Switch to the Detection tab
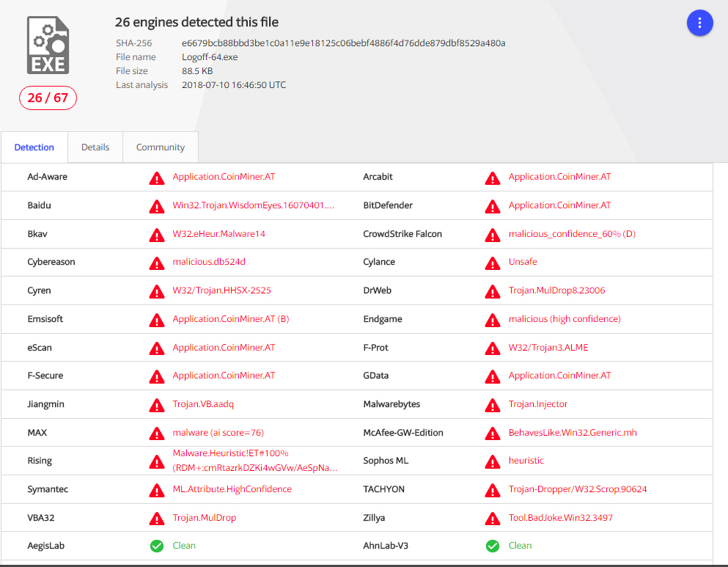Image resolution: width=728 pixels, height=567 pixels. (x=34, y=147)
